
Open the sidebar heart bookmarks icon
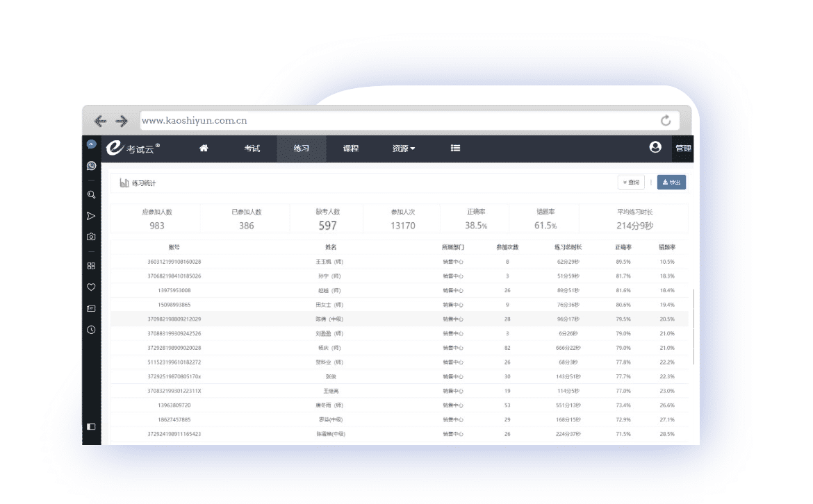(x=91, y=287)
